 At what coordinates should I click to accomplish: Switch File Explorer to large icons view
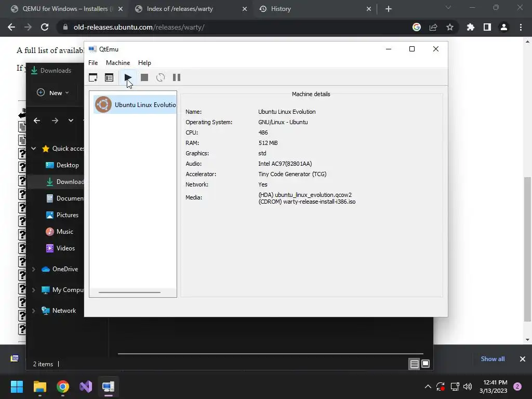[425, 364]
